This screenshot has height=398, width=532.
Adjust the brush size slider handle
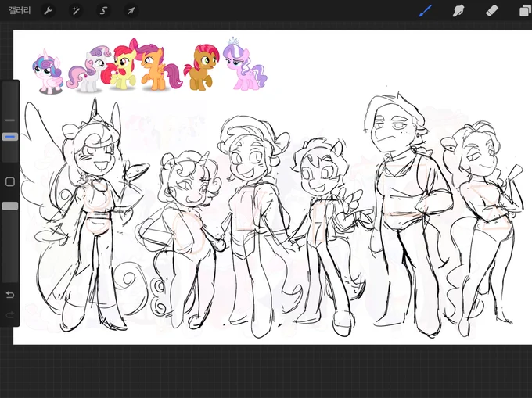[x=10, y=137]
